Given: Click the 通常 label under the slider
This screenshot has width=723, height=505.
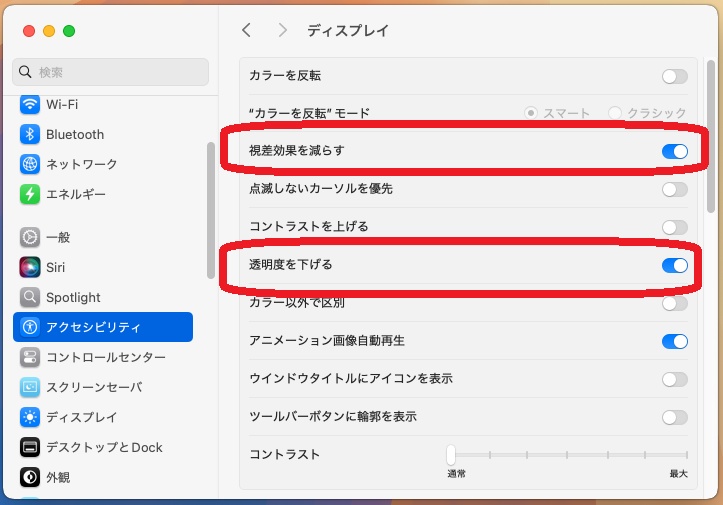Looking at the screenshot, I should point(456,474).
